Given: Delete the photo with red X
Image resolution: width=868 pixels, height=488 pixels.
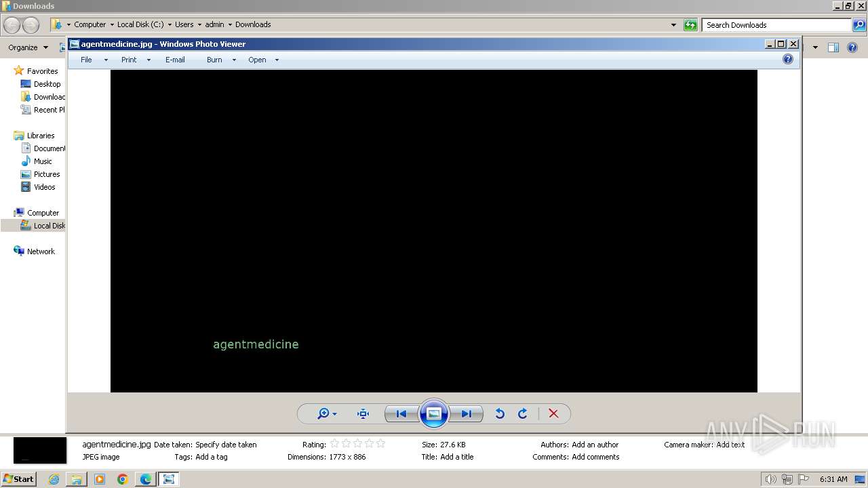Looking at the screenshot, I should 553,413.
